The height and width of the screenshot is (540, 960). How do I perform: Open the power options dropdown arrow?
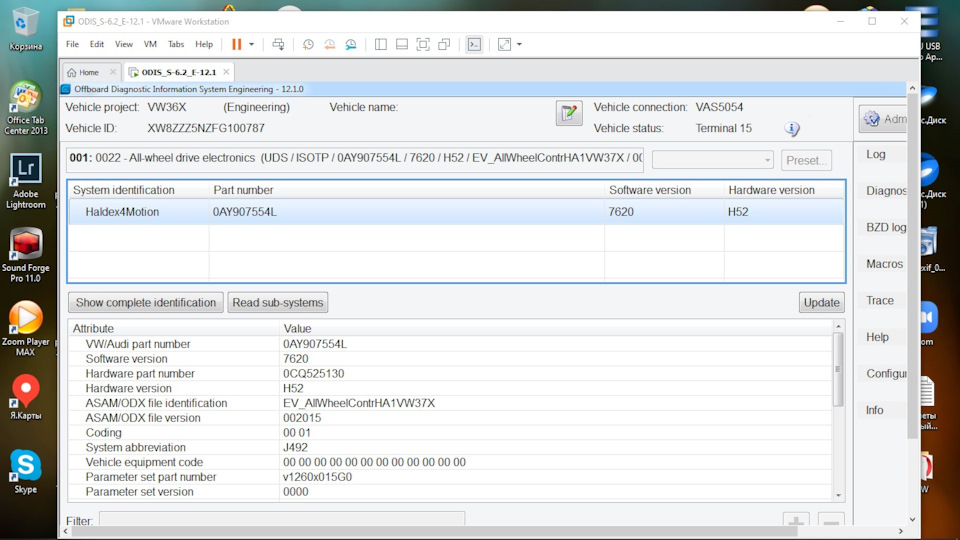(251, 44)
